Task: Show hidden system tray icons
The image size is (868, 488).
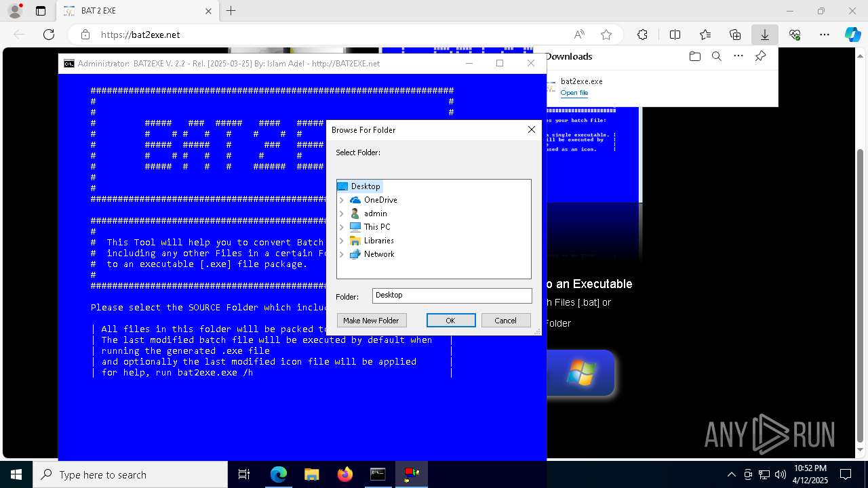Action: 731,474
